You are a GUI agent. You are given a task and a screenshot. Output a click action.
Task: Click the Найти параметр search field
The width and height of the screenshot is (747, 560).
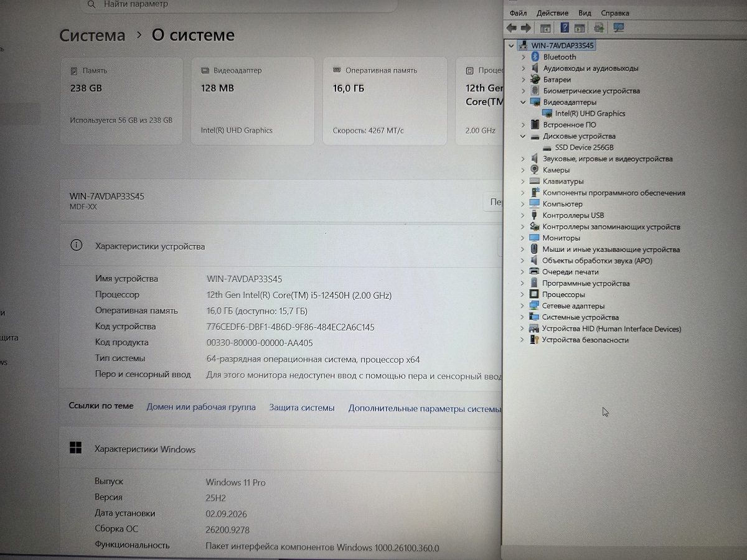coord(240,5)
